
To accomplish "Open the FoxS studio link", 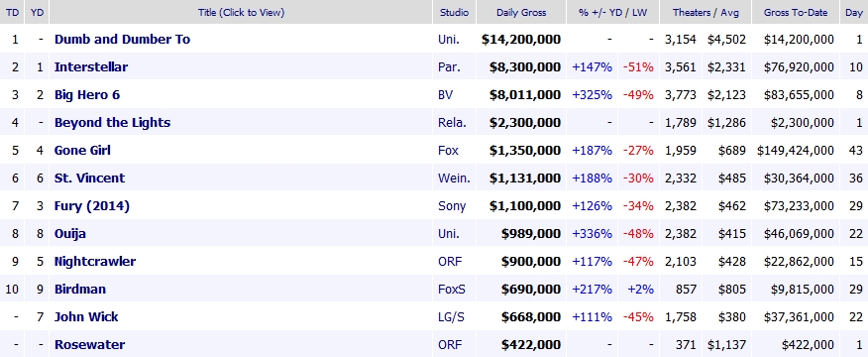I will [x=451, y=289].
